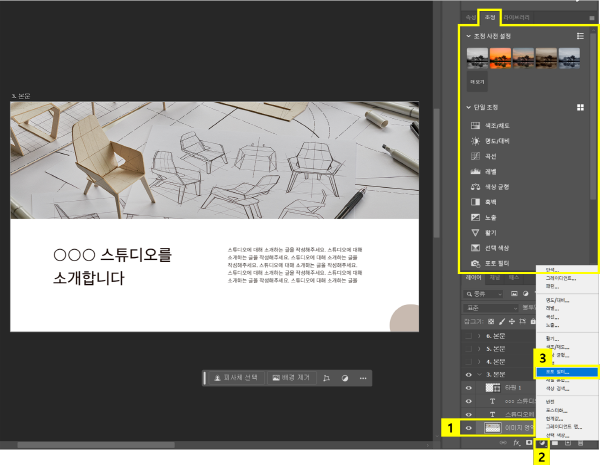Screen dimensions: 600x472
Task: Select the 이미지 영역 layer thumbnail
Action: (493, 428)
